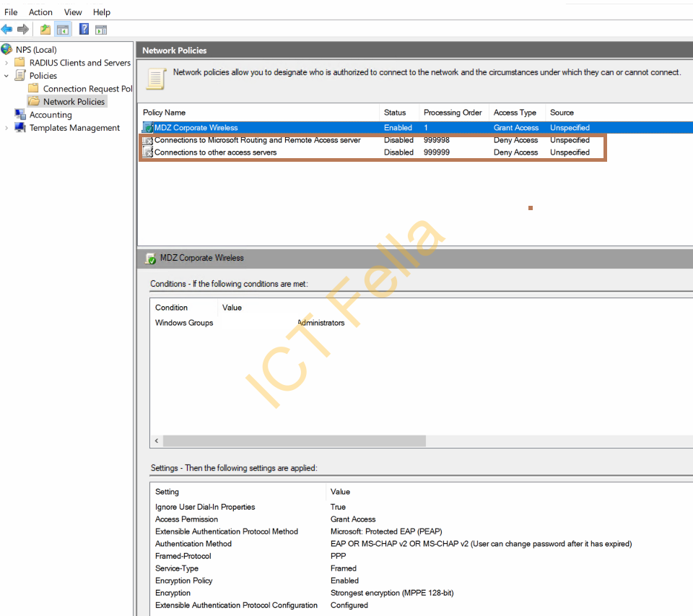Select the NPS (Local) root node icon
Image resolution: width=693 pixels, height=616 pixels.
6,49
